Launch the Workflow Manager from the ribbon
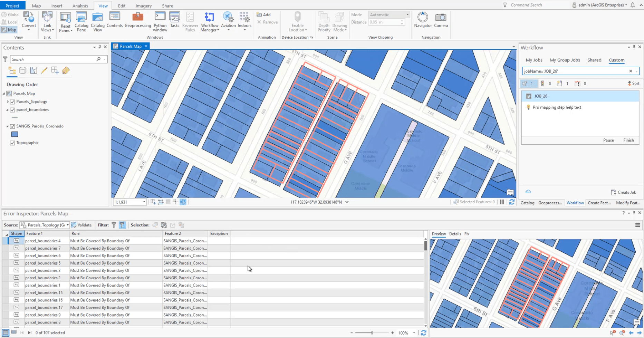Viewport: 644px width, 338px height. pos(209,22)
